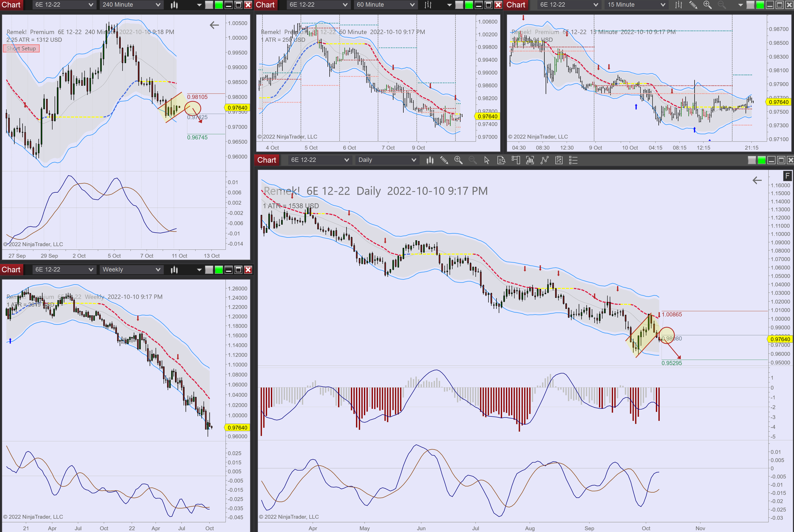Select the cursor pointer tool in Daily toolbar
The height and width of the screenshot is (532, 794).
(487, 160)
